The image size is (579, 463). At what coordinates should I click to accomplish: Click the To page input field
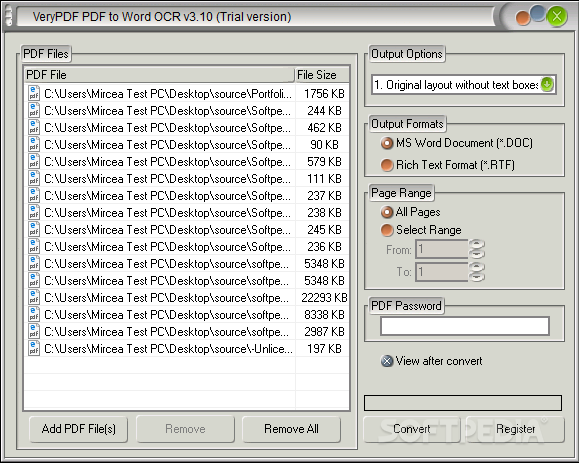coord(442,272)
